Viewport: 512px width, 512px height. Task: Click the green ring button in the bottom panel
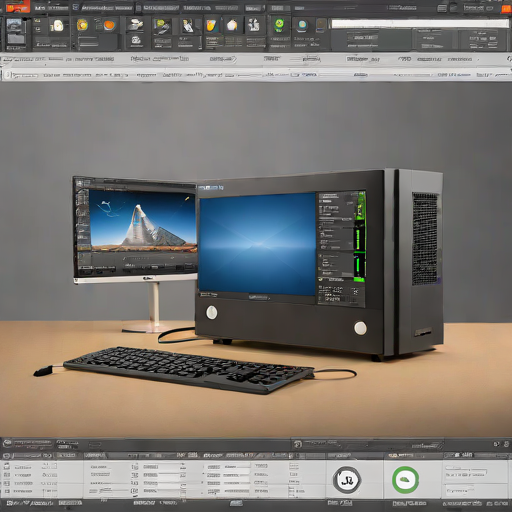(x=405, y=480)
